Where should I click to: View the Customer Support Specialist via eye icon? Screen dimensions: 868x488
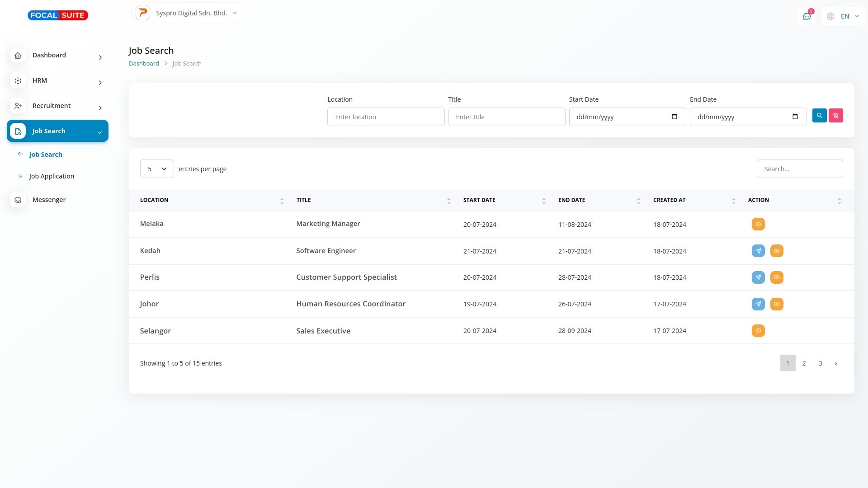(777, 277)
